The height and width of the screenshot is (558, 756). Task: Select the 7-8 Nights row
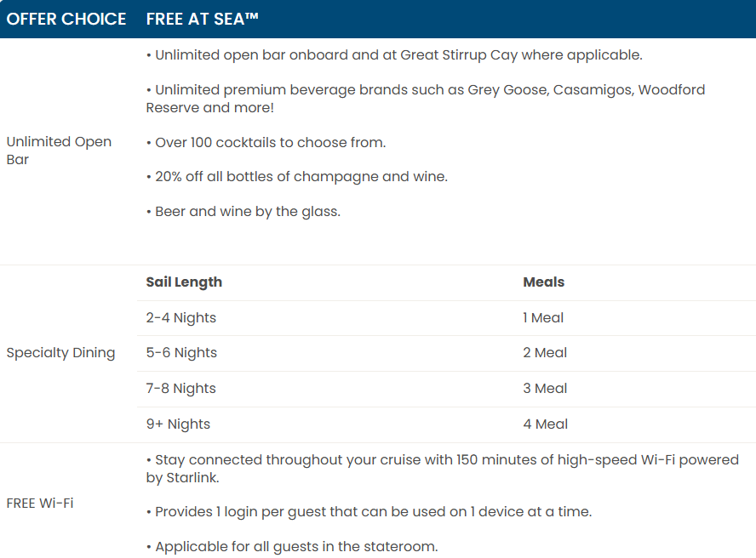coord(446,389)
